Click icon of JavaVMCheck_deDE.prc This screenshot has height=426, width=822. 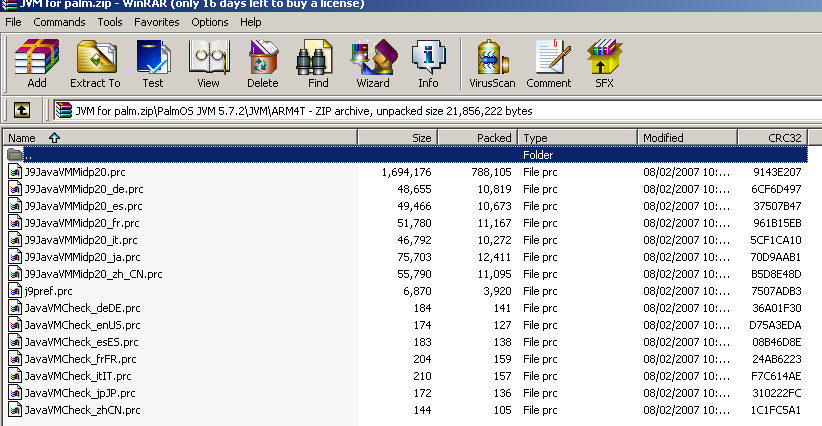coord(15,308)
